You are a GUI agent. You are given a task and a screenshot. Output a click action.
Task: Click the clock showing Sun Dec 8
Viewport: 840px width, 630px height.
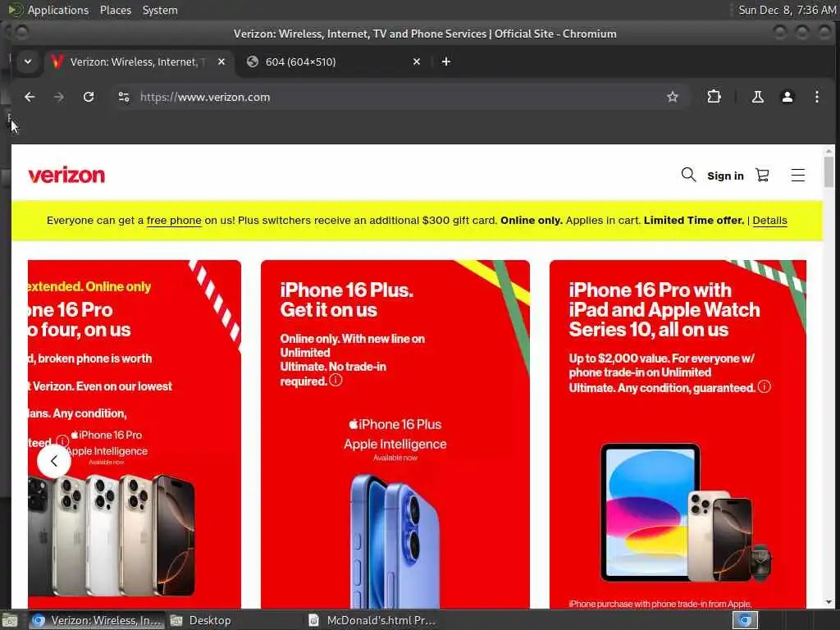coord(787,10)
